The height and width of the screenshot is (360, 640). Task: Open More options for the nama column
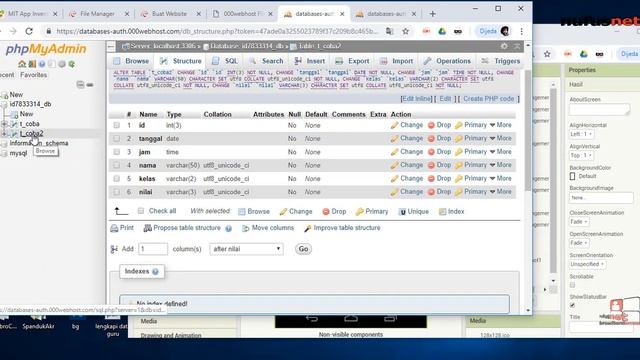(x=501, y=165)
